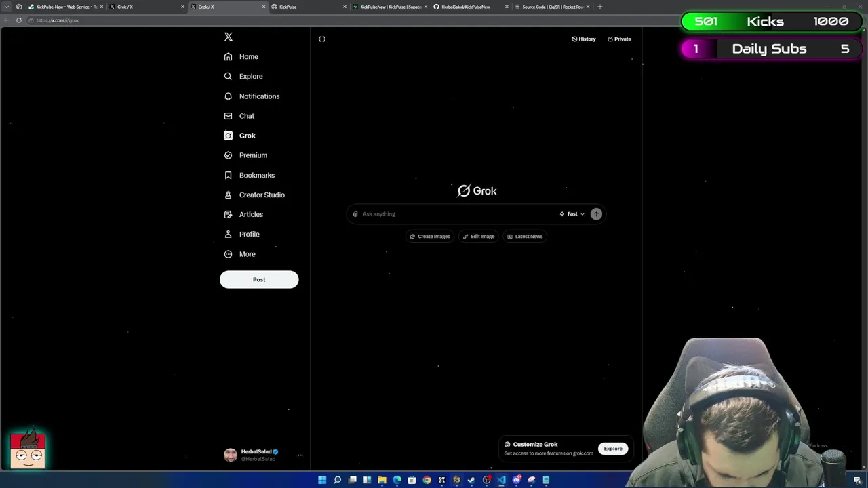
Task: Open Task View on taskbar
Action: pos(352,480)
